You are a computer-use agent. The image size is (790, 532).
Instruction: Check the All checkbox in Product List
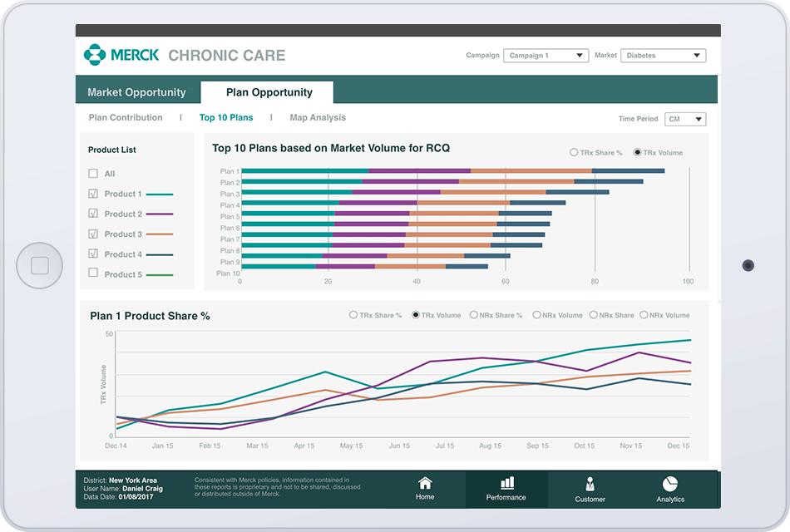point(94,173)
